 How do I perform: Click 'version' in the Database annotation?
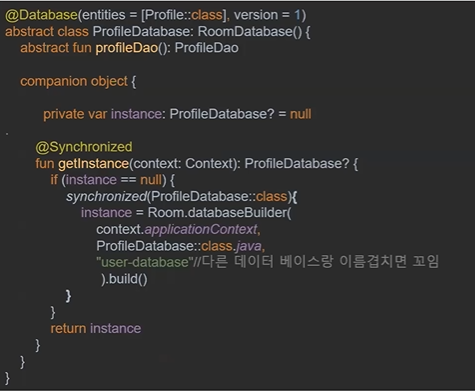click(x=256, y=15)
